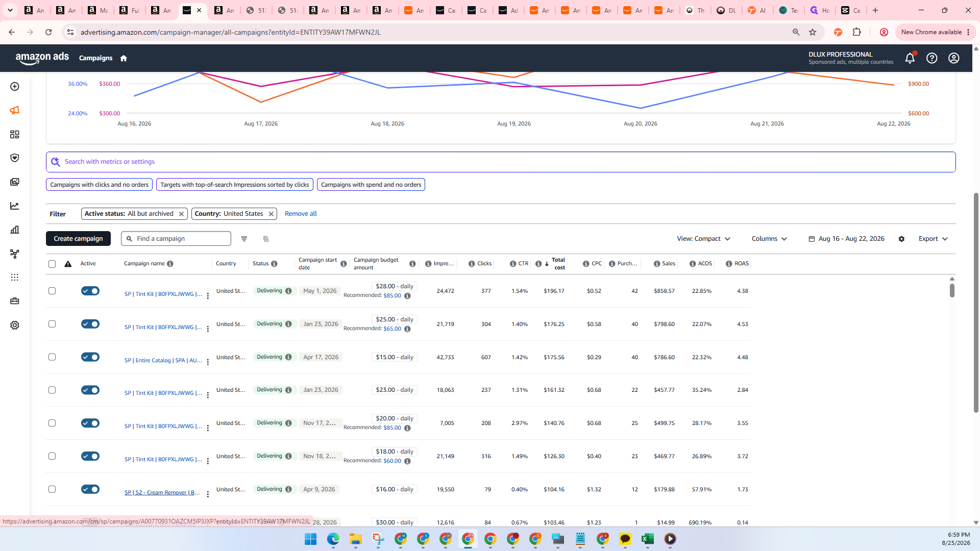Open the options menu for SP 52 - Cream Remover
The width and height of the screenshot is (980, 551).
[208, 494]
